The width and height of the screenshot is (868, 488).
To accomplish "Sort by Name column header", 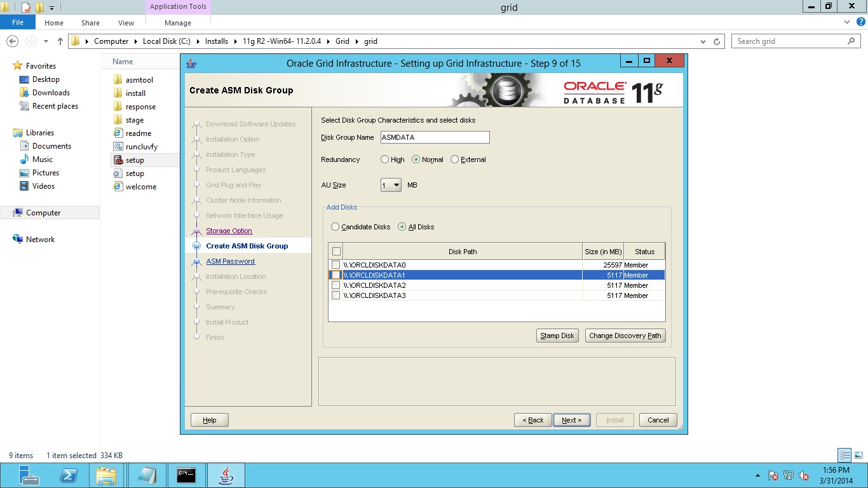I will (x=123, y=62).
